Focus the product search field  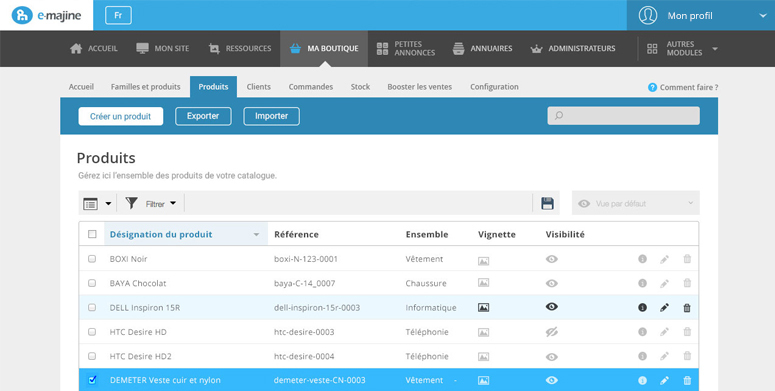[623, 116]
